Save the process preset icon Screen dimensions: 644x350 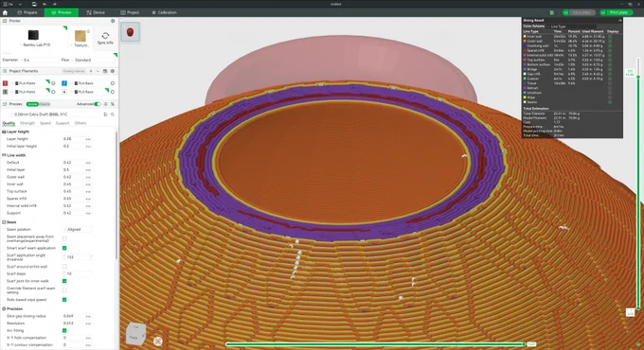[x=105, y=114]
